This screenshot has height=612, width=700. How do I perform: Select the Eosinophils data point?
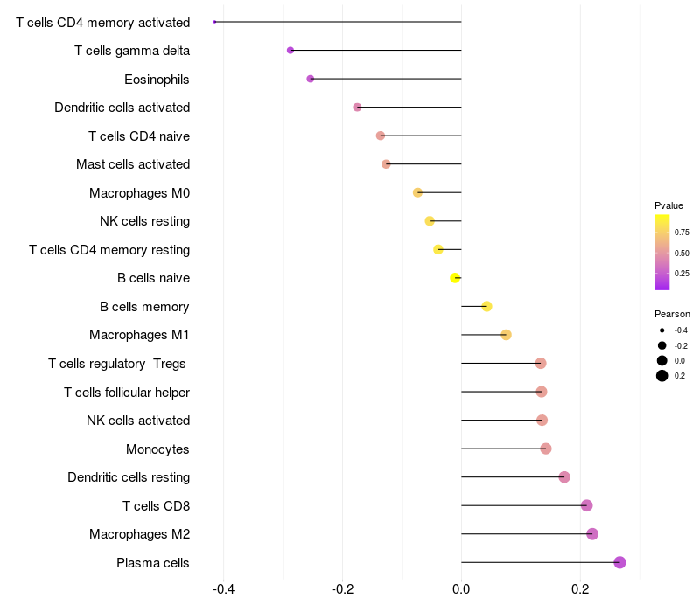(311, 79)
